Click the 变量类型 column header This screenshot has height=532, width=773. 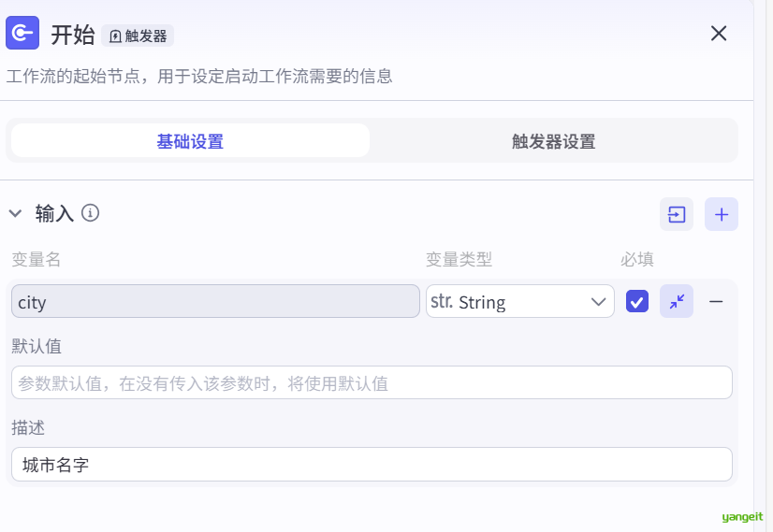tap(459, 259)
